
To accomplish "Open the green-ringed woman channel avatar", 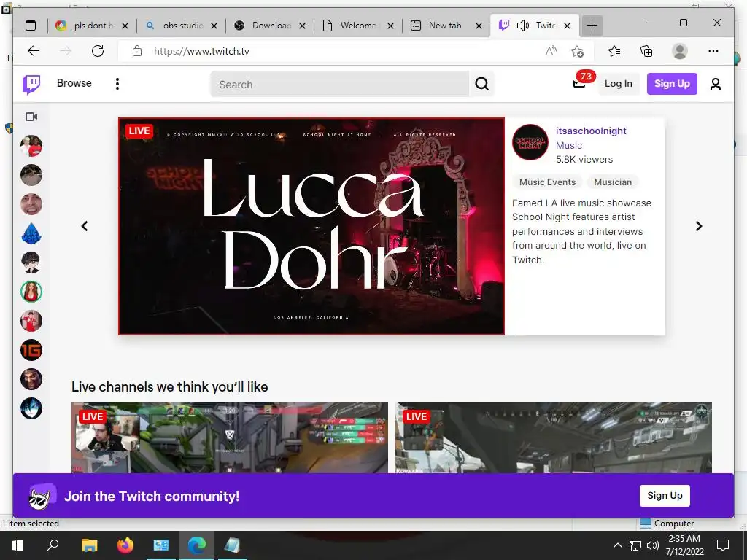I will 31,292.
